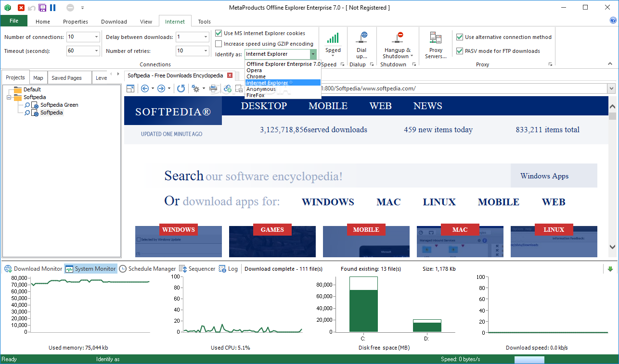This screenshot has height=364, width=619.
Task: Click the browser back arrow icon
Action: coord(144,88)
